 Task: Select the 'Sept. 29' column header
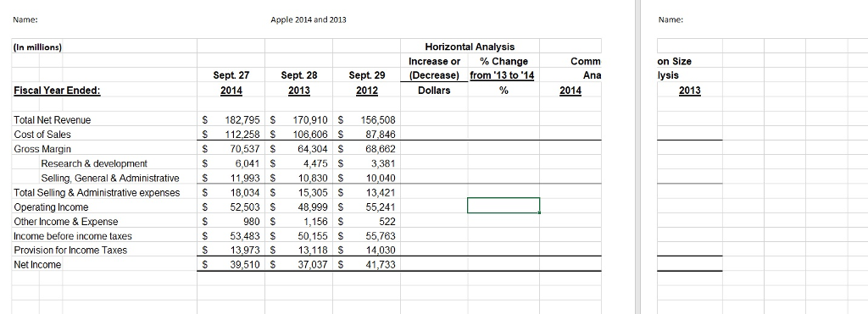[366, 75]
